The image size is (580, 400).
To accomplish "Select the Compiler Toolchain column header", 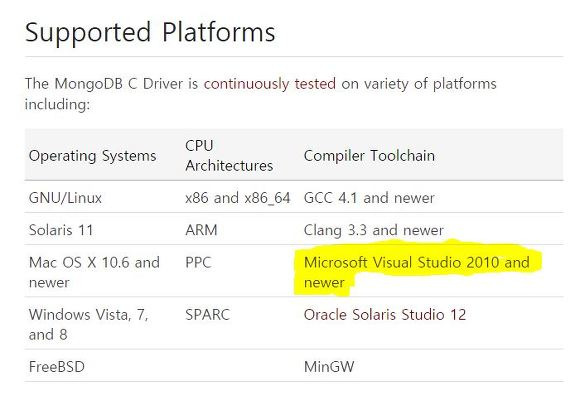I will (x=369, y=155).
